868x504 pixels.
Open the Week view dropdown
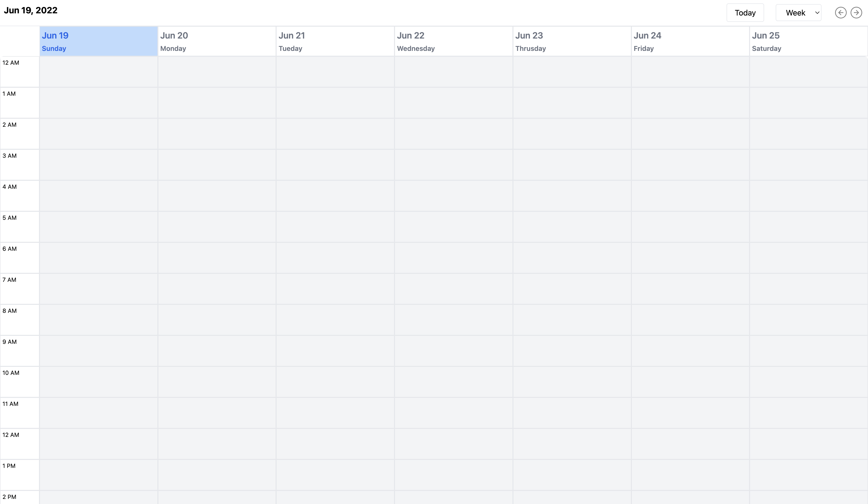click(798, 13)
